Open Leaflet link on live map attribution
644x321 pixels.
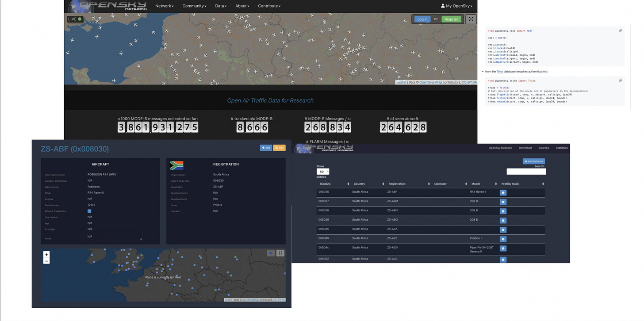[401, 82]
